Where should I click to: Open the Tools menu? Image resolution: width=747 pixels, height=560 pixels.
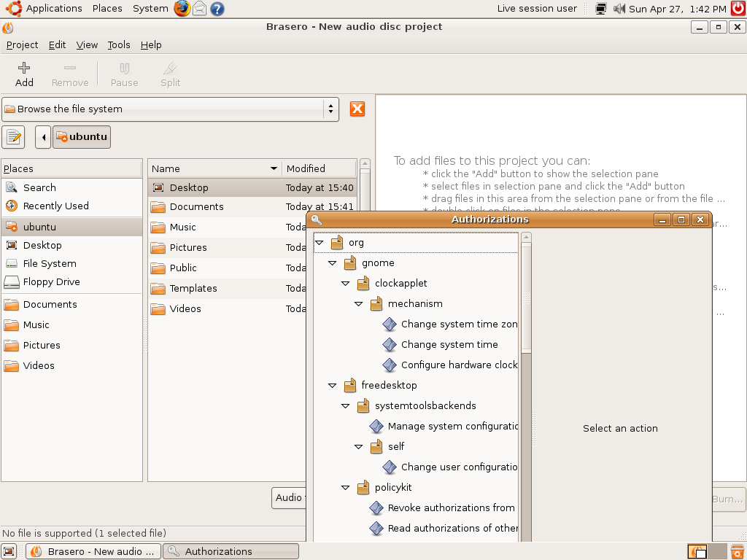119,44
